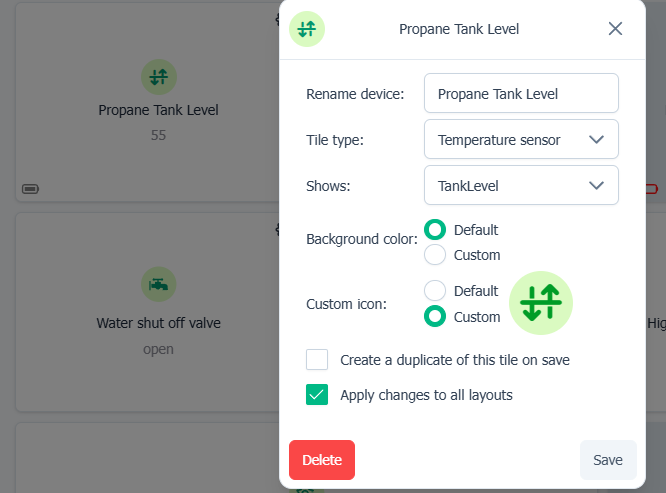666x493 pixels.
Task: Select Custom background color radio
Action: click(x=435, y=255)
